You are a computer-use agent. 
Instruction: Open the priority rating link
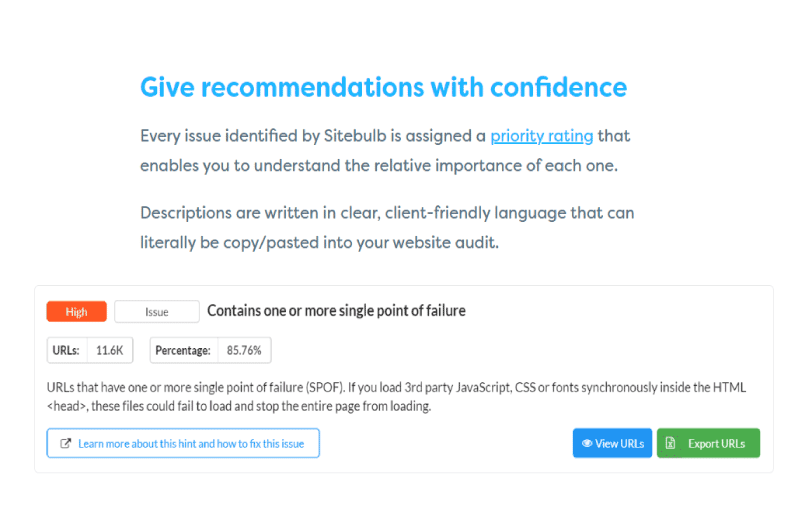(x=541, y=136)
